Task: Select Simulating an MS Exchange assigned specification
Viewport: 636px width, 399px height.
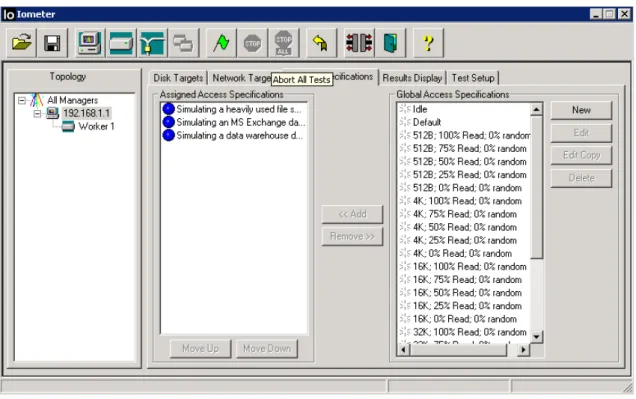Action: click(234, 122)
